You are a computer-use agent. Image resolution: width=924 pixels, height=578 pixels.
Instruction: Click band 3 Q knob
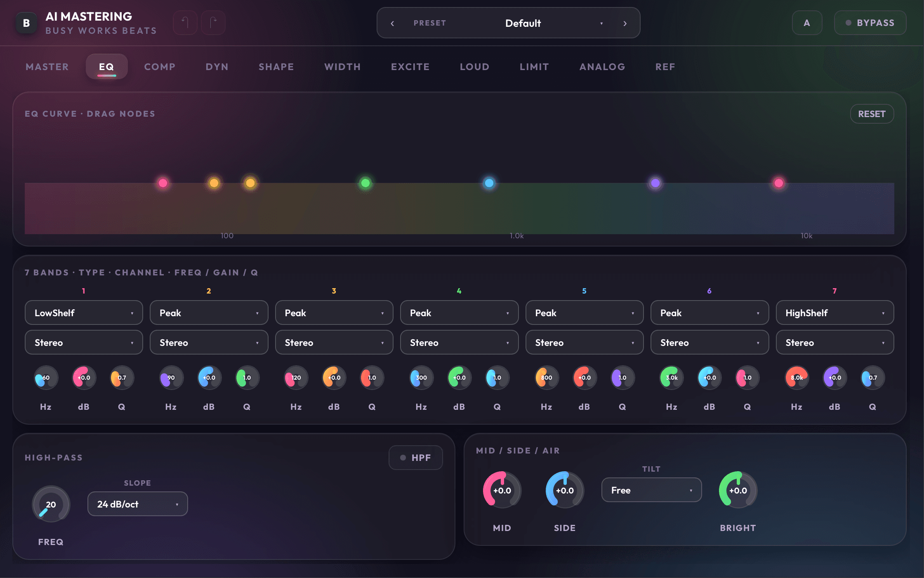[372, 378]
